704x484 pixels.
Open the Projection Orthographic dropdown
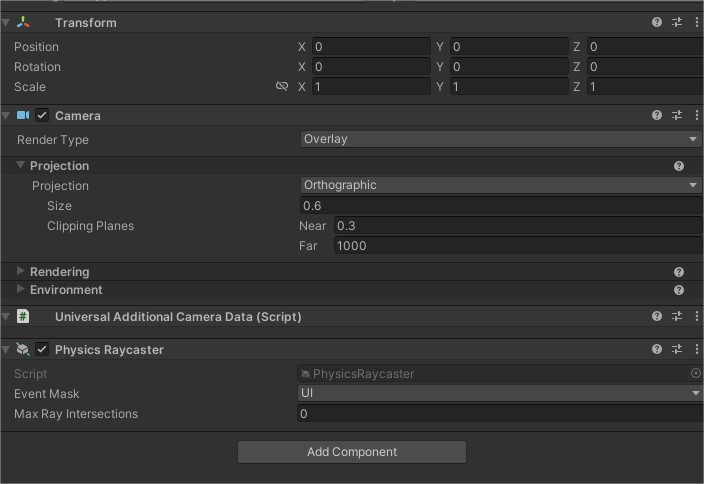point(500,185)
